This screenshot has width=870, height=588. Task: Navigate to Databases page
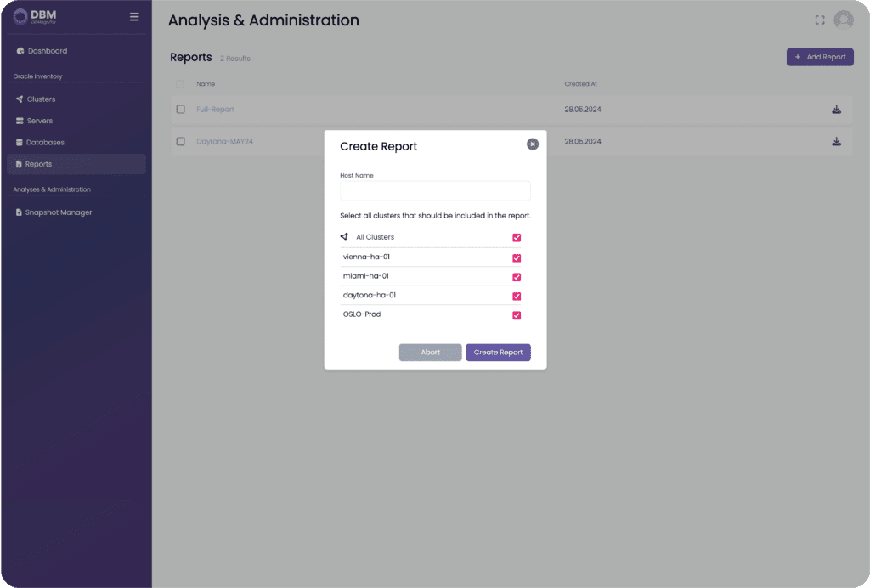coord(45,143)
